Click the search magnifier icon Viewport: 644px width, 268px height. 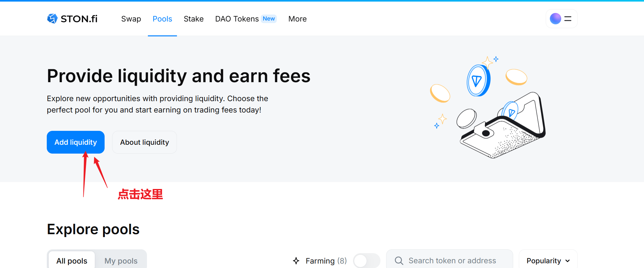[x=399, y=261]
